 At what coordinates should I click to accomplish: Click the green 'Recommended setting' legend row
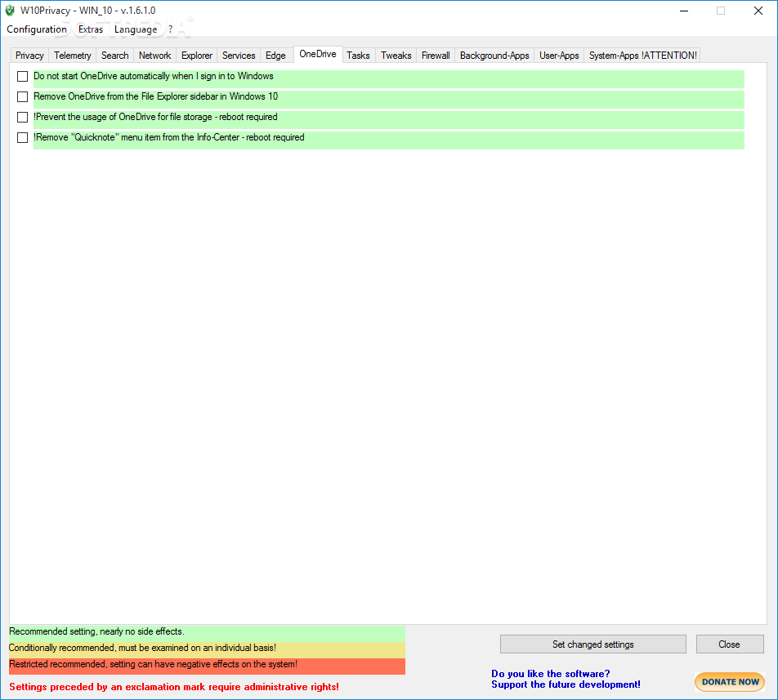click(x=207, y=634)
